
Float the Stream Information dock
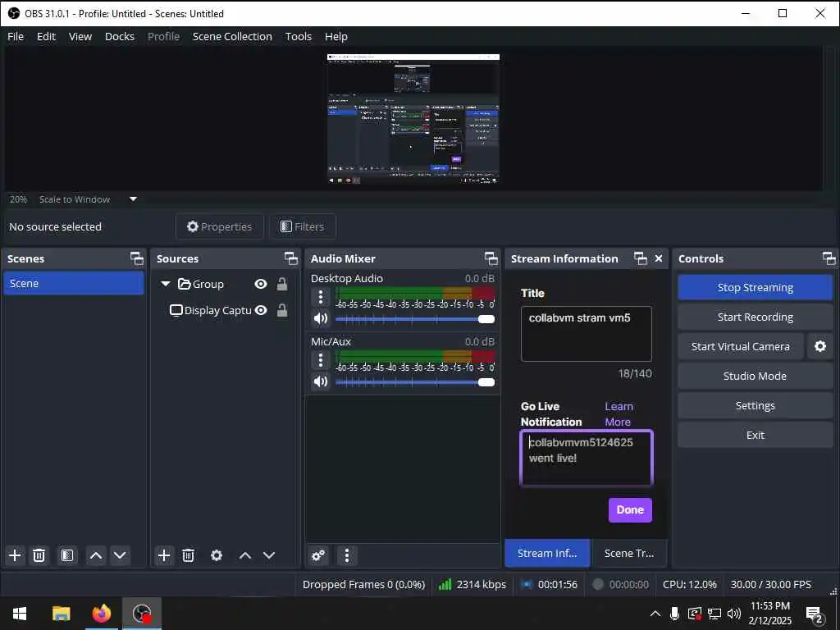coord(640,258)
